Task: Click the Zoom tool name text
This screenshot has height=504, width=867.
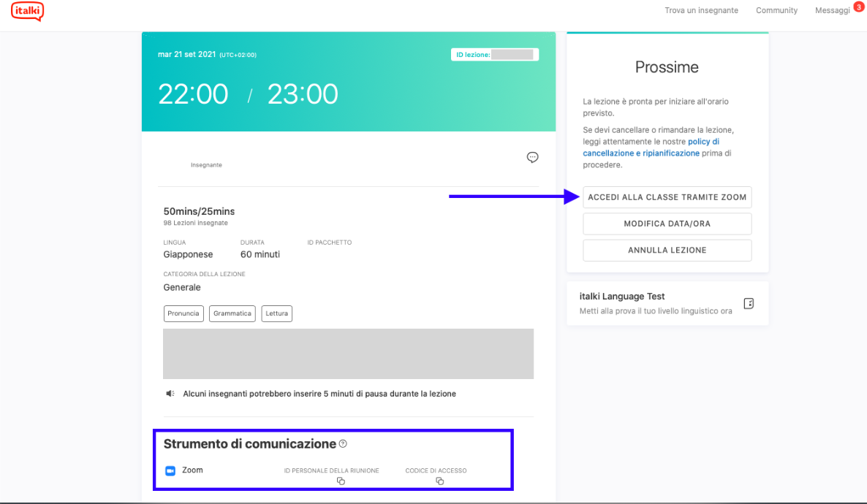Action: point(192,470)
